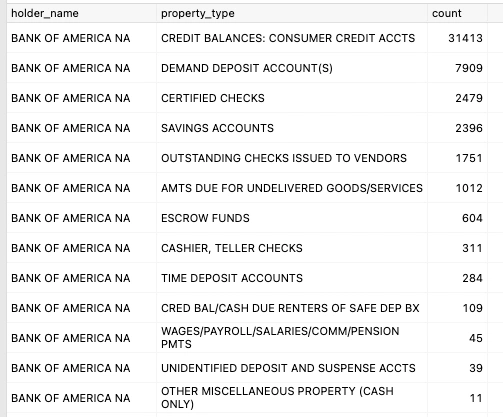
Task: Select the property_type column header
Action: [x=292, y=13]
